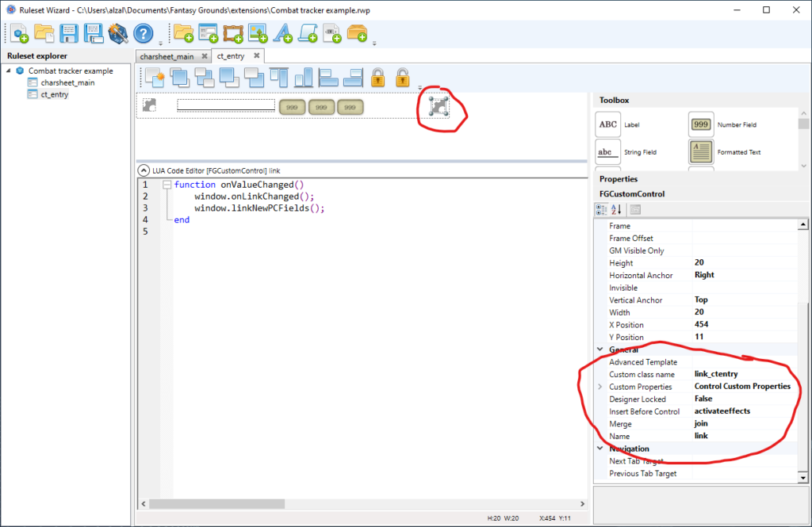
Task: Select the ct_entry tab
Action: [x=231, y=56]
